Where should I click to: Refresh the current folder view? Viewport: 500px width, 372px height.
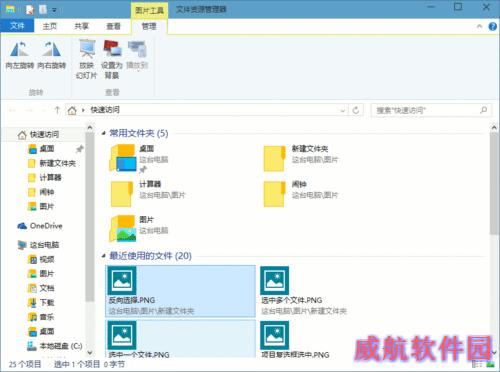(x=356, y=110)
